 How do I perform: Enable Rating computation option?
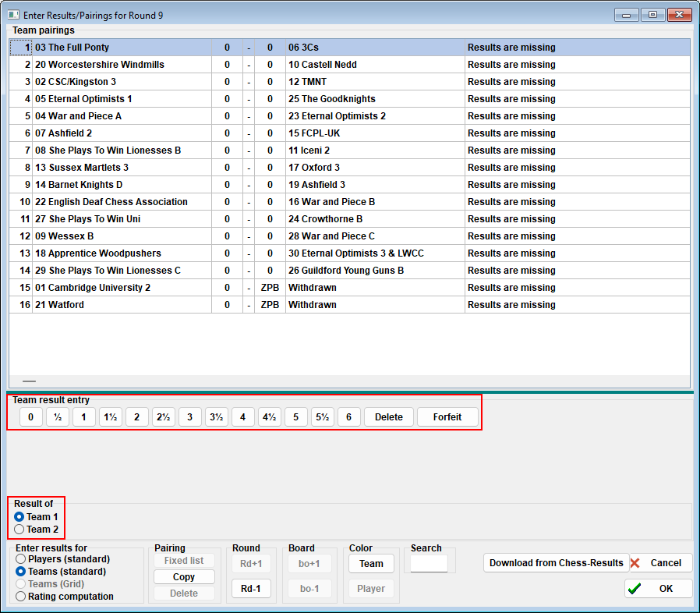tap(21, 597)
